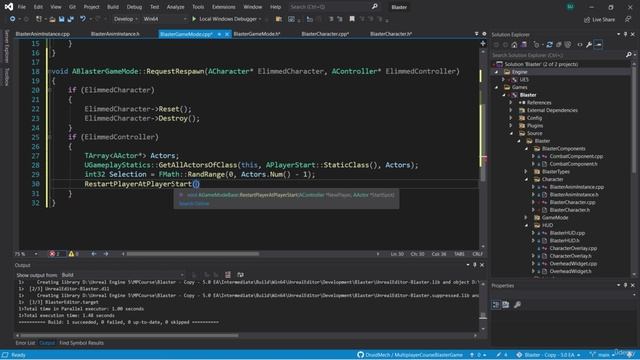Expand the UE5 project node

(x=504, y=80)
